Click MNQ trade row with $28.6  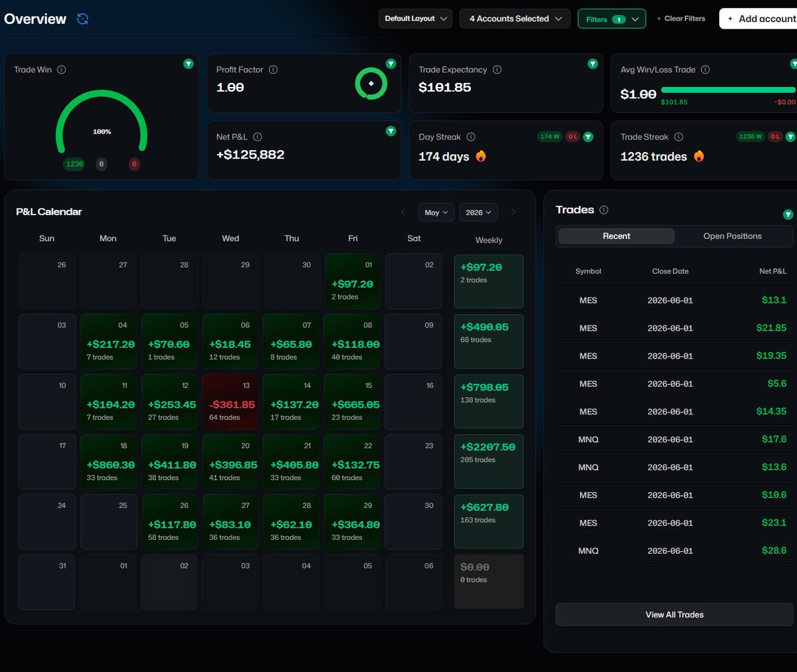(674, 551)
